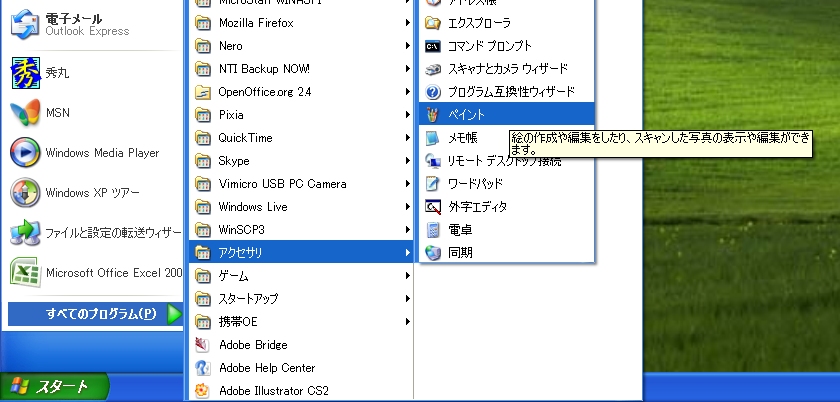Expand the ゲーム submenu arrow
Screen dimensions: 840x402
pos(408,276)
